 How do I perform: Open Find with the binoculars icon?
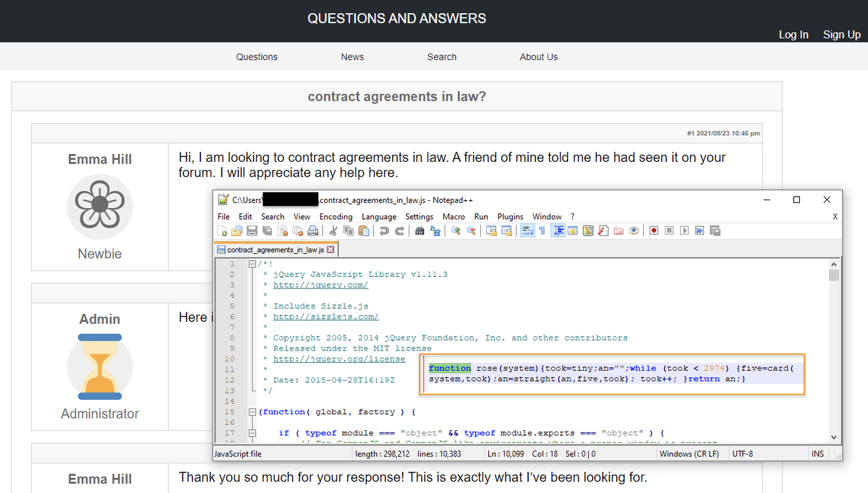[420, 231]
